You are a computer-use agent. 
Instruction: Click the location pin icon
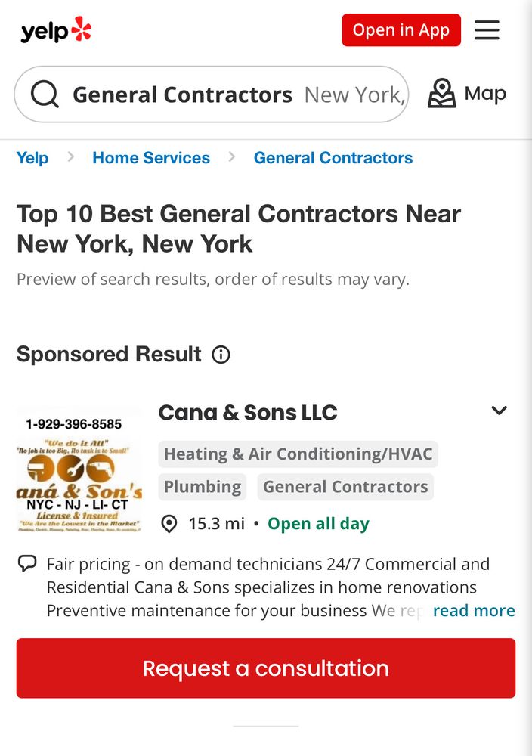[x=169, y=524]
